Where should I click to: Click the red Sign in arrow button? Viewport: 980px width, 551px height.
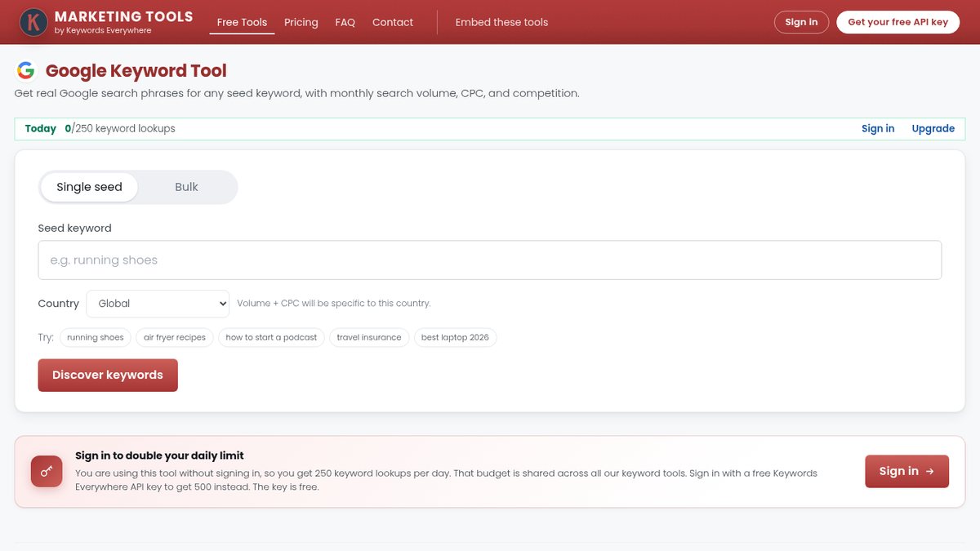point(906,471)
